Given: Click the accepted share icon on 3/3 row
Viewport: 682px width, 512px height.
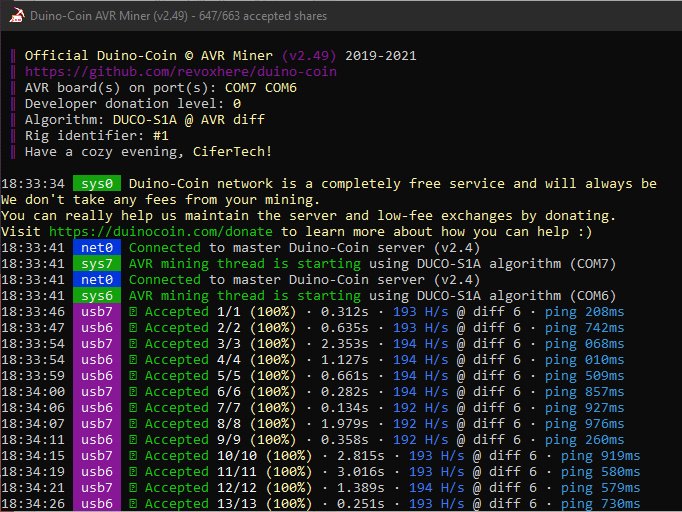Looking at the screenshot, I should point(133,344).
